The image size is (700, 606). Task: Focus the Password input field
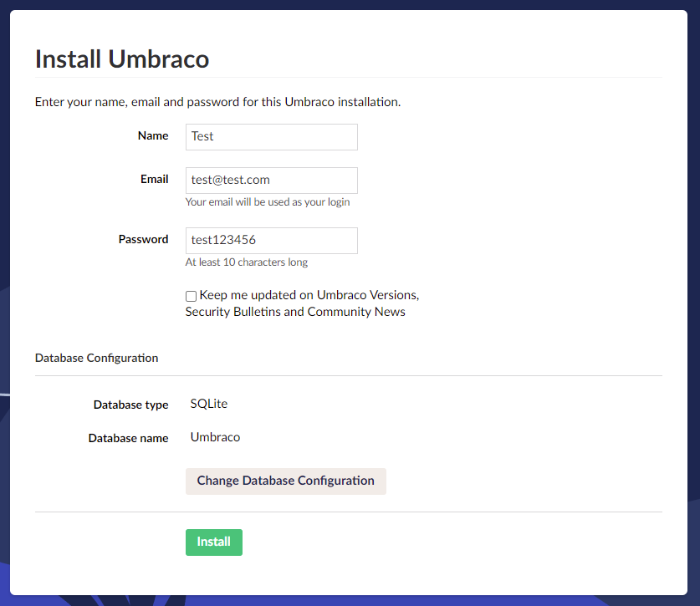[x=272, y=241]
